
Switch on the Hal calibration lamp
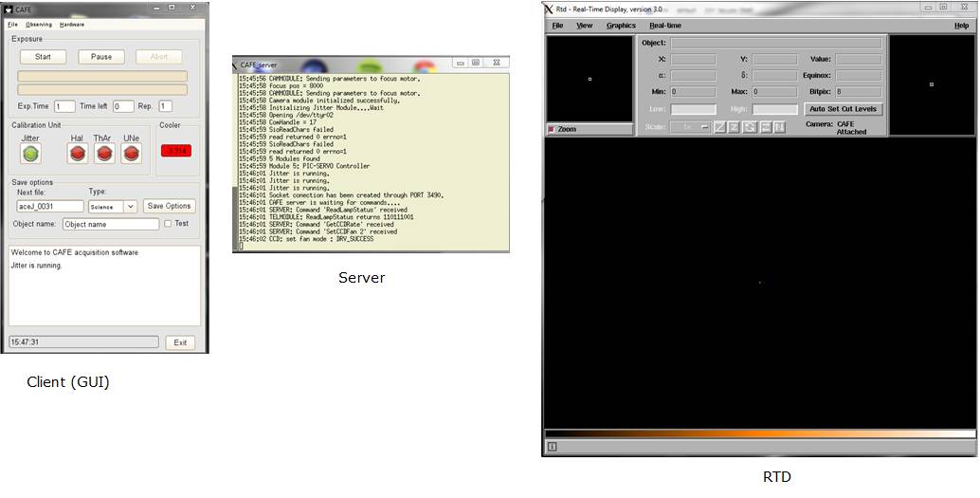click(78, 154)
